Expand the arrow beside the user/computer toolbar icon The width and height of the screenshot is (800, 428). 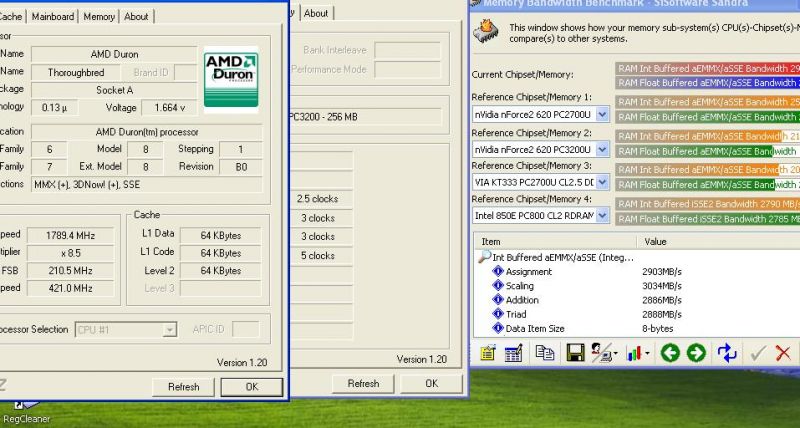point(616,354)
